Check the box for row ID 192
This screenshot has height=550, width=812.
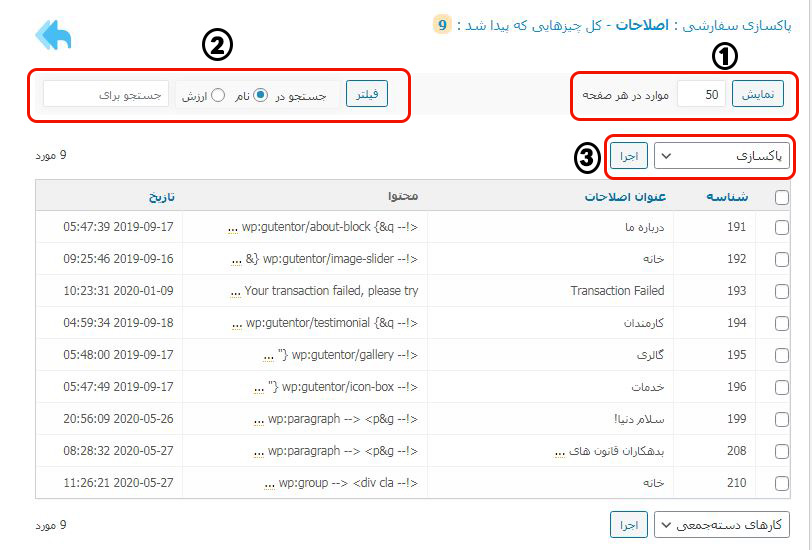[781, 259]
